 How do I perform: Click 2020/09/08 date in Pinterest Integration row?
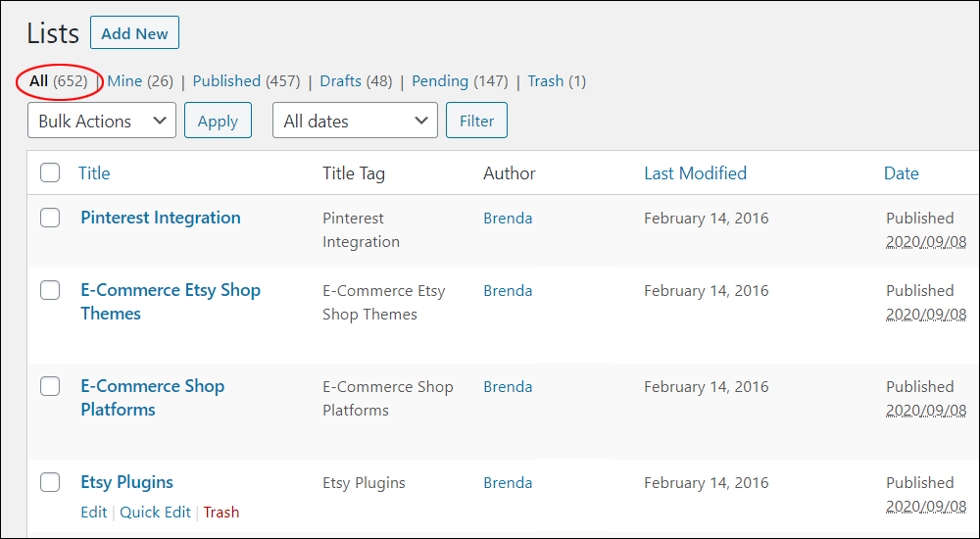(x=926, y=242)
